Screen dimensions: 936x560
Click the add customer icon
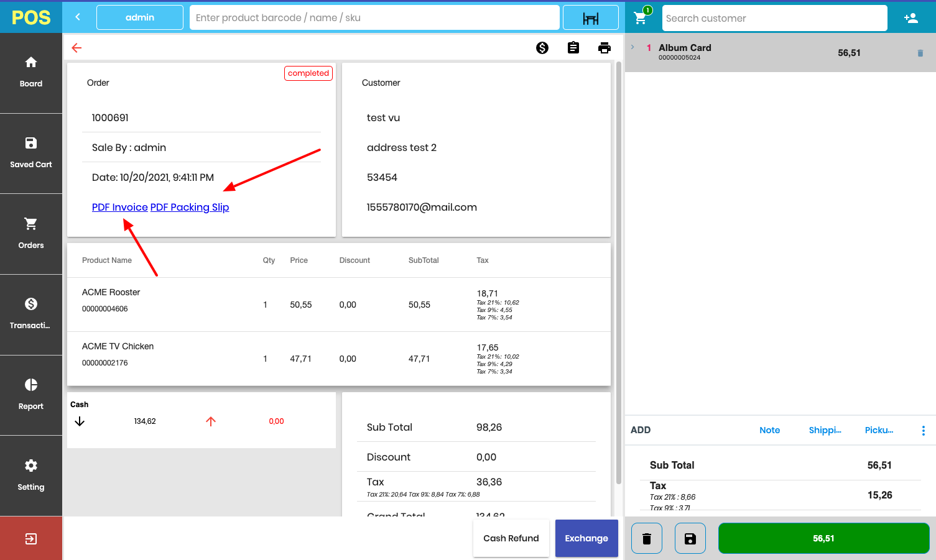click(x=911, y=18)
